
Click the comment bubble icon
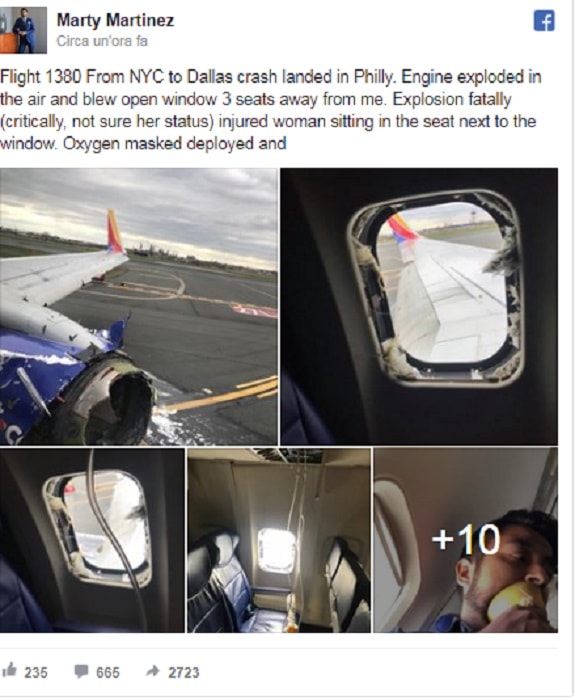[x=81, y=671]
